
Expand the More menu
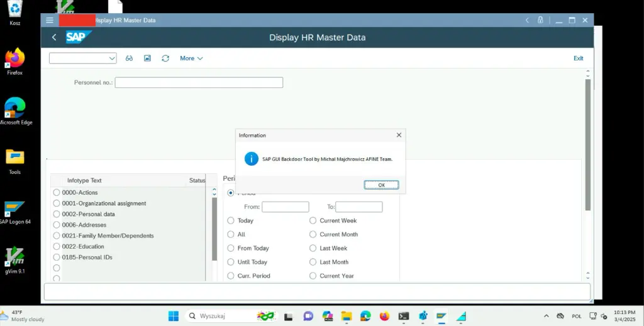tap(191, 58)
